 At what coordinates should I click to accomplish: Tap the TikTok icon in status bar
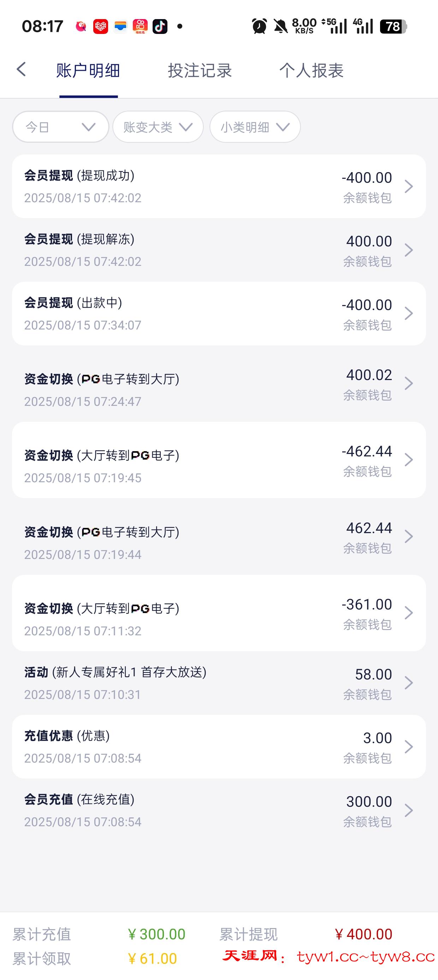point(160,26)
